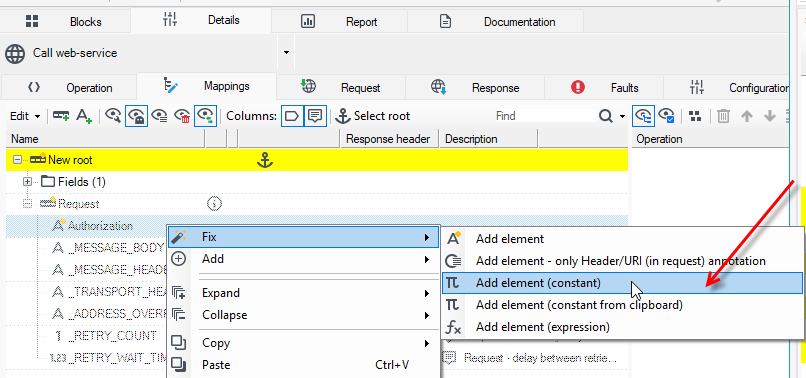Image resolution: width=806 pixels, height=378 pixels.
Task: Click the Select root button
Action: coord(372,116)
